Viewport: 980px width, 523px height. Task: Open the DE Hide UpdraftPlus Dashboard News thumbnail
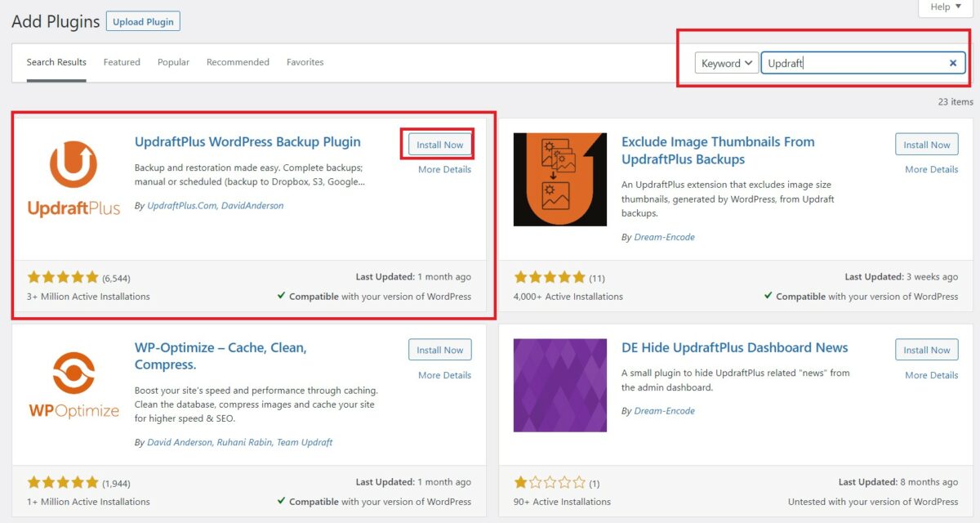point(560,384)
